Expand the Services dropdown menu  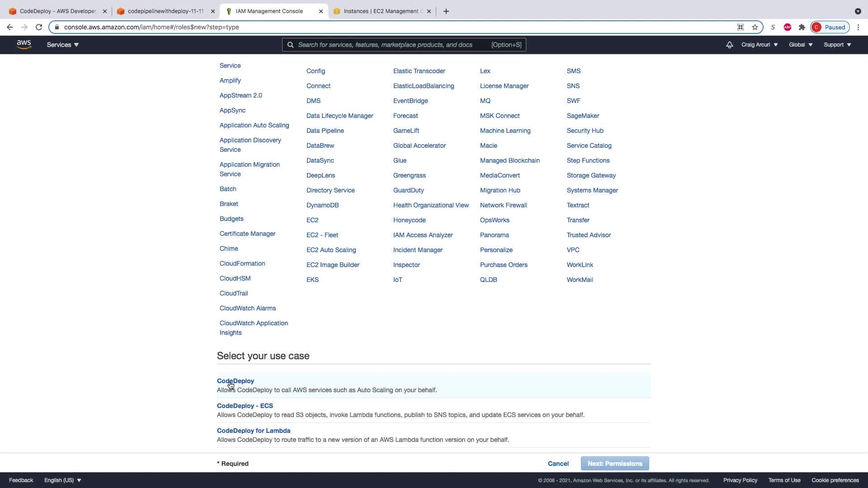click(x=62, y=45)
